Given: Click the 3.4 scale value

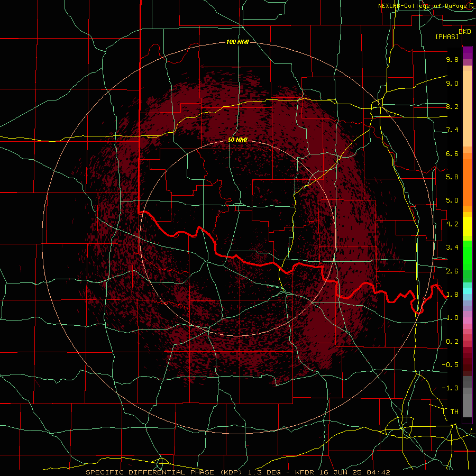Looking at the screenshot, I should [452, 248].
